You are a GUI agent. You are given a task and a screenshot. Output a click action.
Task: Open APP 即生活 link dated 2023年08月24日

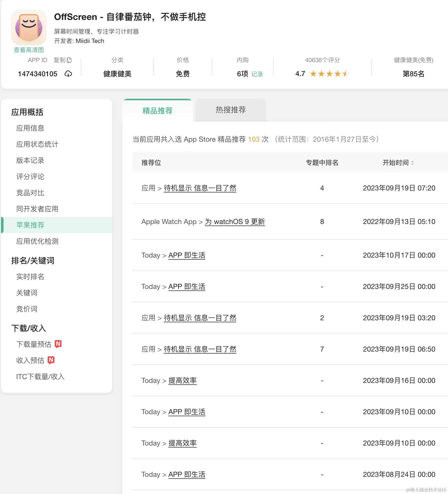(x=187, y=475)
